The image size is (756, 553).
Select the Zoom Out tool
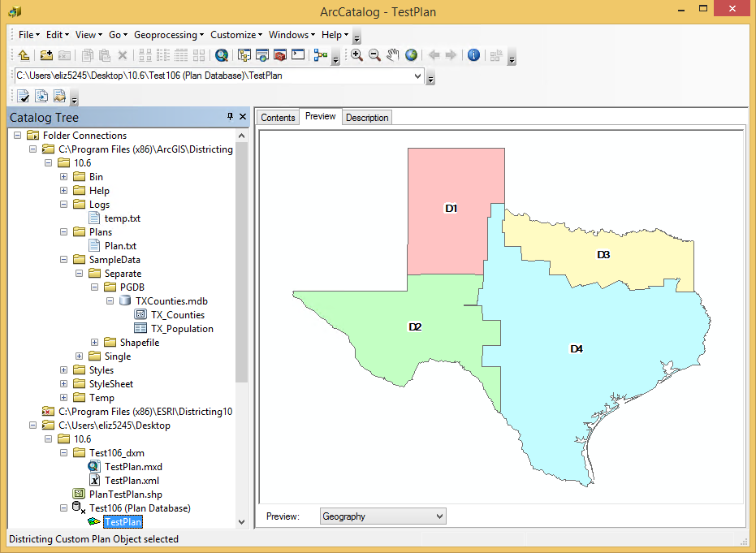[x=374, y=55]
